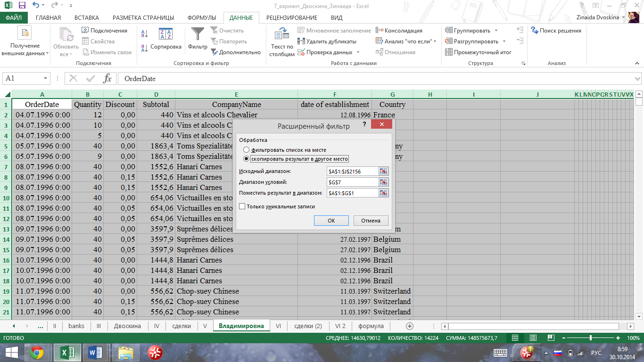
Task: Open the Sort (Сортировка) dialog
Action: point(166,40)
